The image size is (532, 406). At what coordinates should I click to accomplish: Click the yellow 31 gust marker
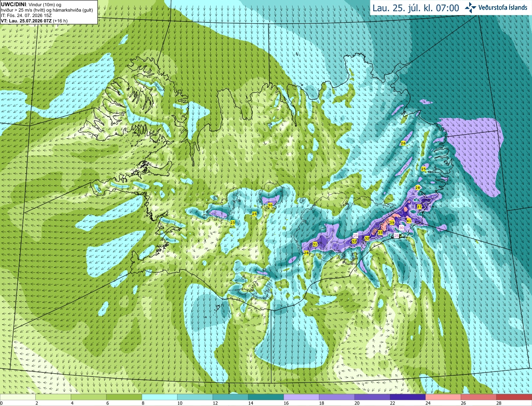coord(315,245)
